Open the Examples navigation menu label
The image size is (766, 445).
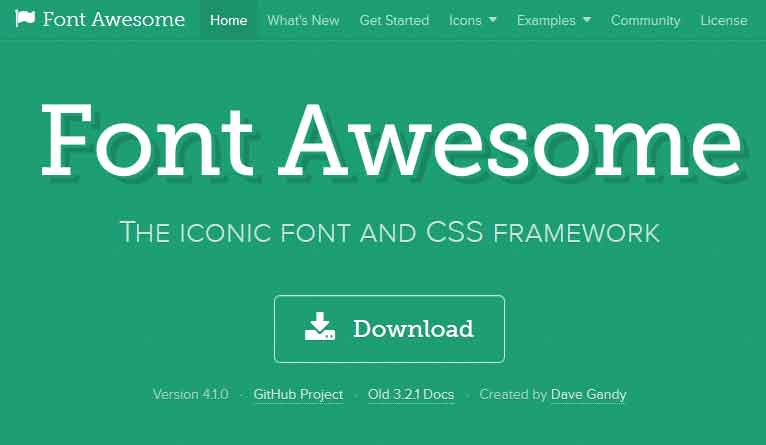click(546, 20)
